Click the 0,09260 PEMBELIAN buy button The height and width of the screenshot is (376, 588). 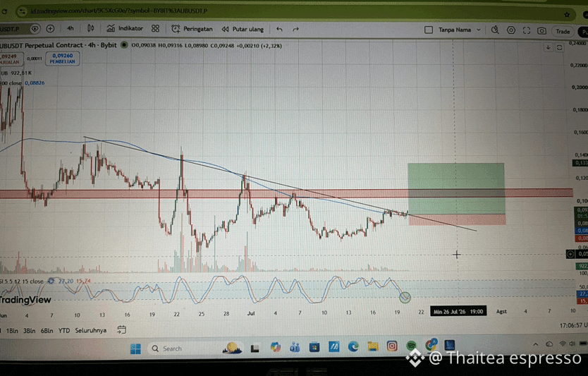pyautogui.click(x=63, y=59)
